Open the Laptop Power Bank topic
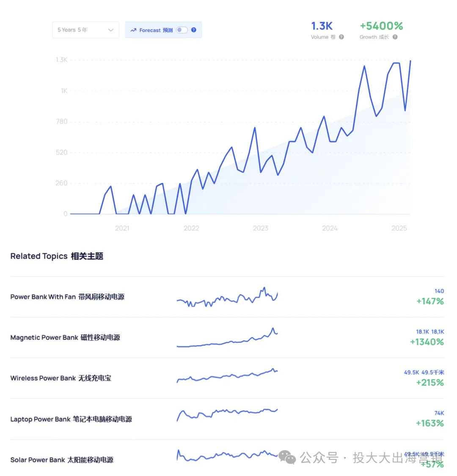The image size is (457, 476). tap(71, 419)
